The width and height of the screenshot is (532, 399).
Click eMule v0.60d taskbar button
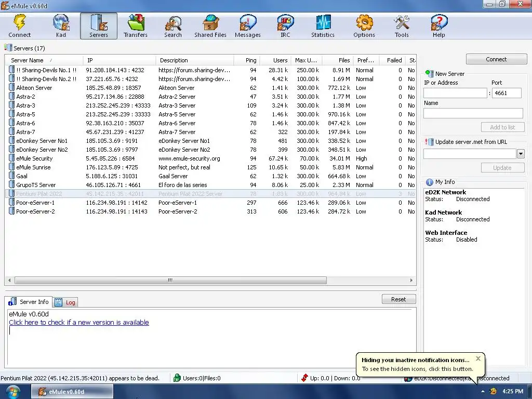pos(72,392)
